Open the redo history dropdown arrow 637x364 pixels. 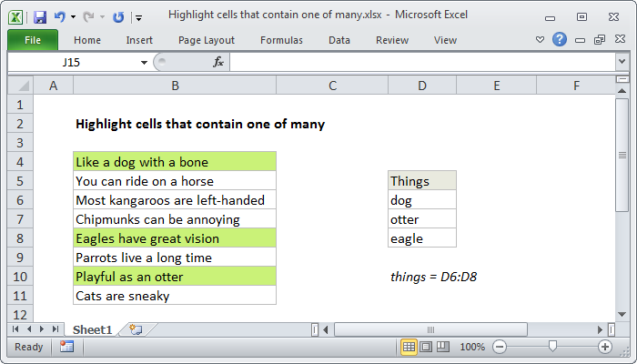pyautogui.click(x=102, y=17)
